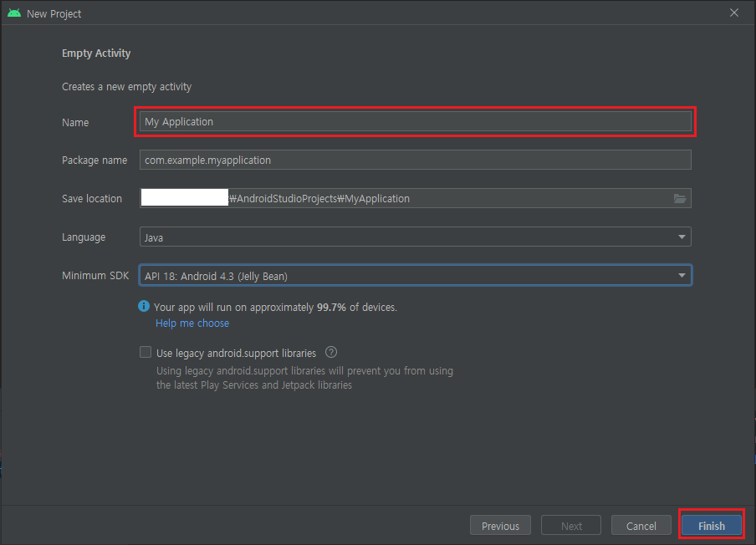Click the Language label
The image size is (756, 545).
point(84,237)
